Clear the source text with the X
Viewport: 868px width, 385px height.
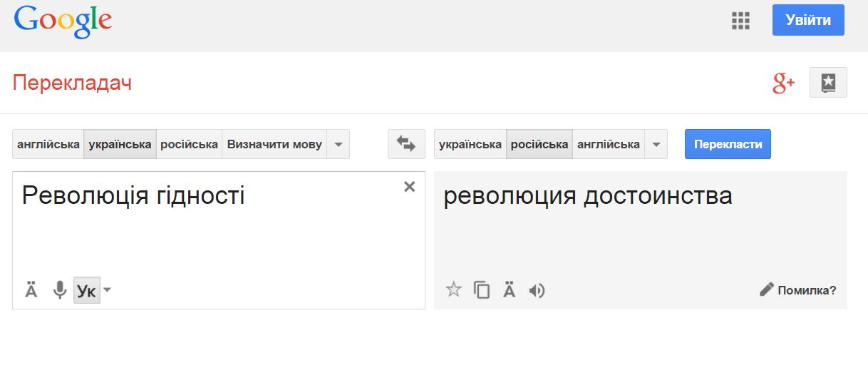[409, 187]
